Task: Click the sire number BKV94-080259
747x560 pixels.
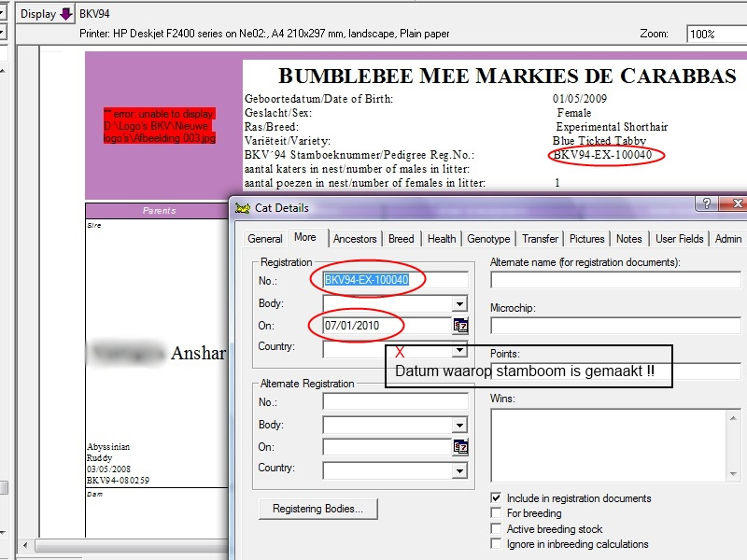Action: point(118,481)
